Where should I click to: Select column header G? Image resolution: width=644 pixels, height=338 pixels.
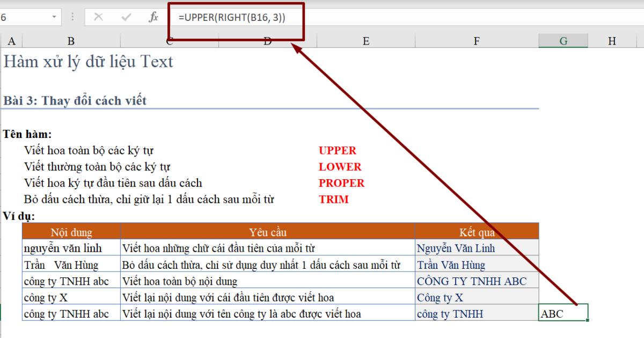coord(563,40)
